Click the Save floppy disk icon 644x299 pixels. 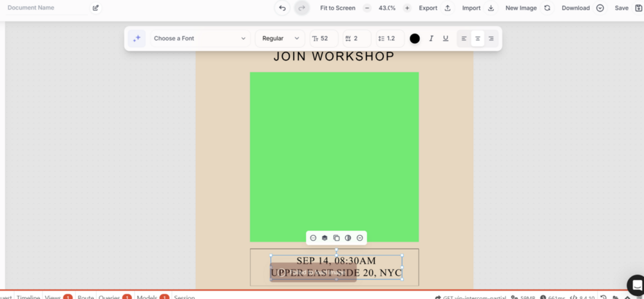click(638, 8)
